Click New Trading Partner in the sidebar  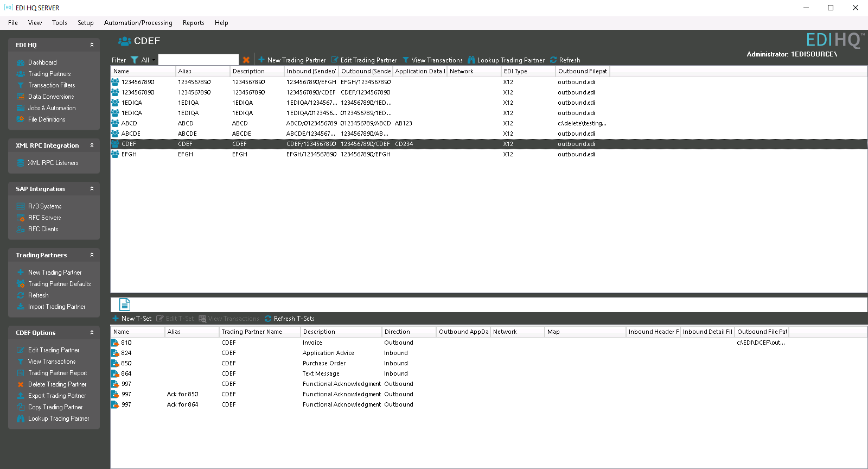click(x=55, y=272)
